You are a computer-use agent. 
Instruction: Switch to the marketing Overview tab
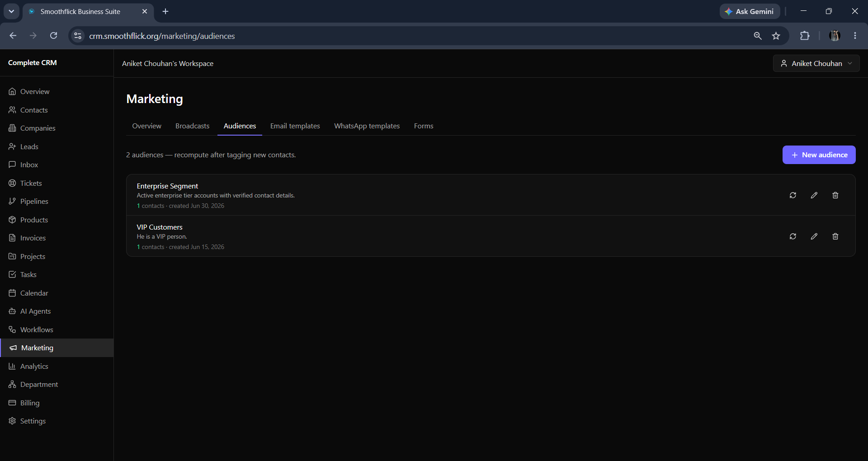pos(146,126)
